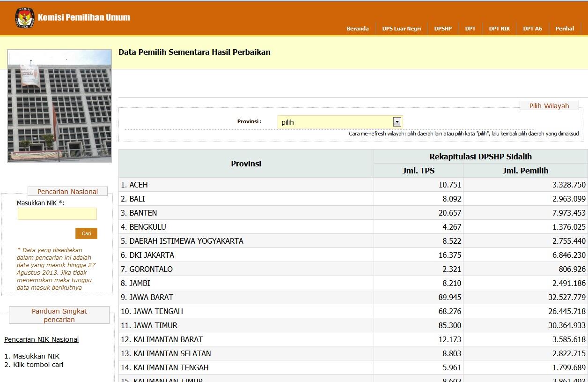Select DAERAH ISTIMEWA YOGYAKARTA row
This screenshot has height=382, width=588.
pos(353,241)
